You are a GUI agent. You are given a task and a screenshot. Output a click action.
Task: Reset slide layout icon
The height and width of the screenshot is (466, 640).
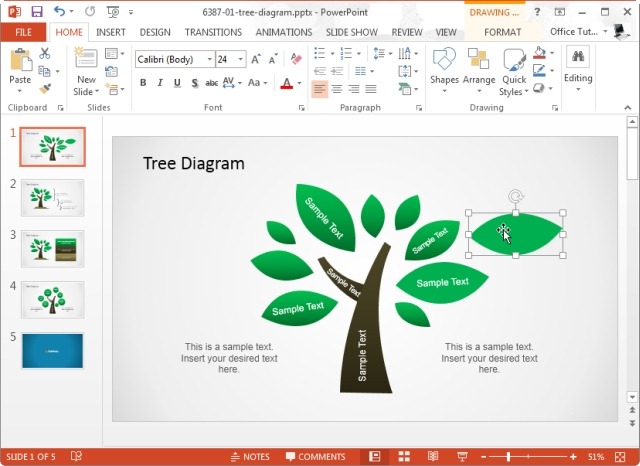pos(111,71)
